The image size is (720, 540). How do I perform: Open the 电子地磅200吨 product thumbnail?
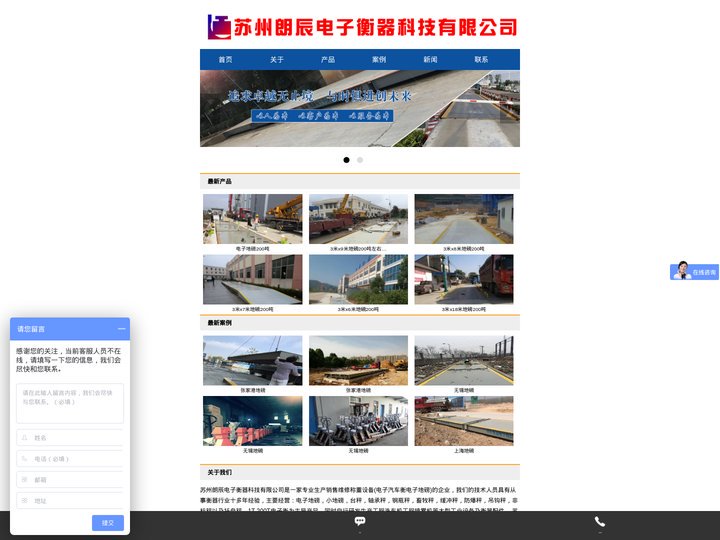pos(253,219)
